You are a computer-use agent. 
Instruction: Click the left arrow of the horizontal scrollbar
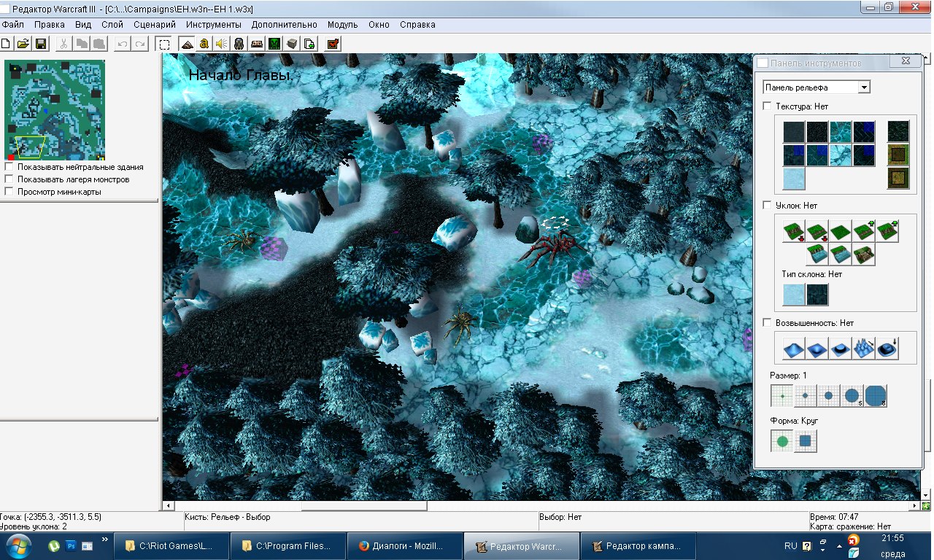coord(168,506)
